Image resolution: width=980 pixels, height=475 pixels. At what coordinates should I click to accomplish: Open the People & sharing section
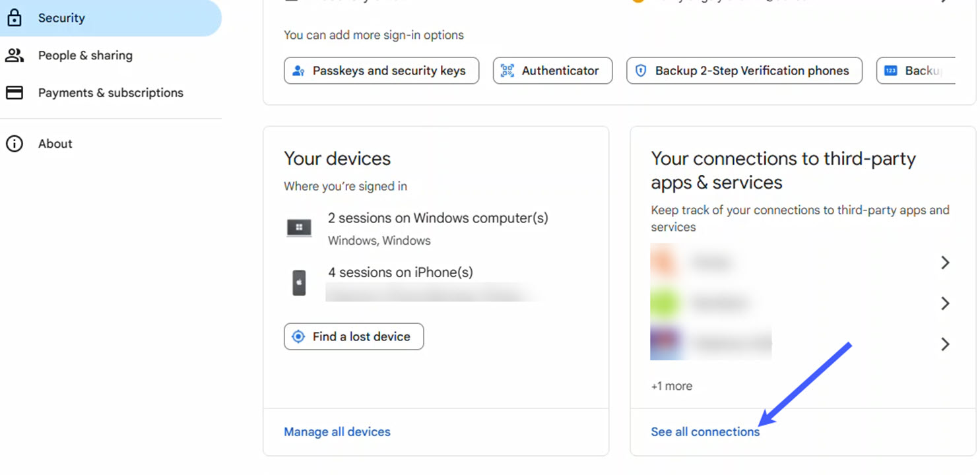(x=86, y=55)
